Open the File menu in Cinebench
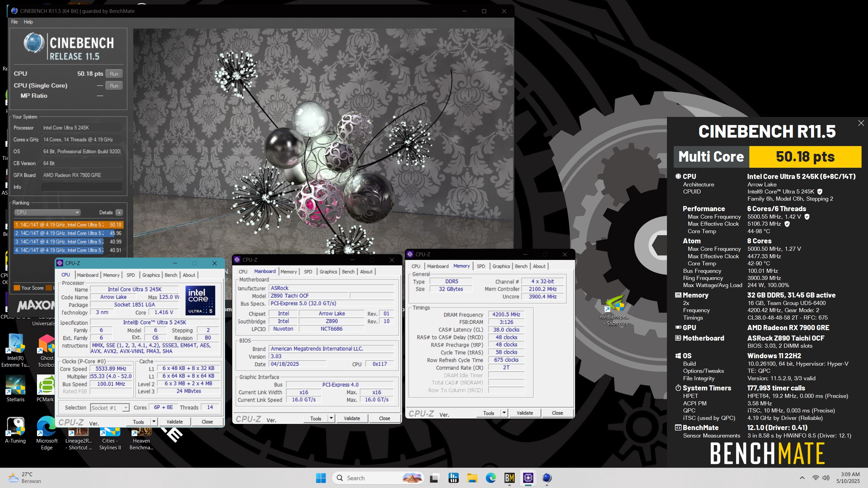The height and width of the screenshot is (488, 868). pyautogui.click(x=14, y=22)
